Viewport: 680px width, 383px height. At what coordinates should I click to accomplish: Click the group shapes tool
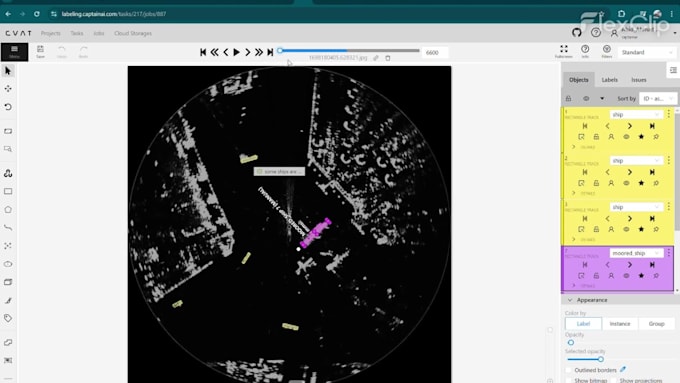click(x=8, y=360)
